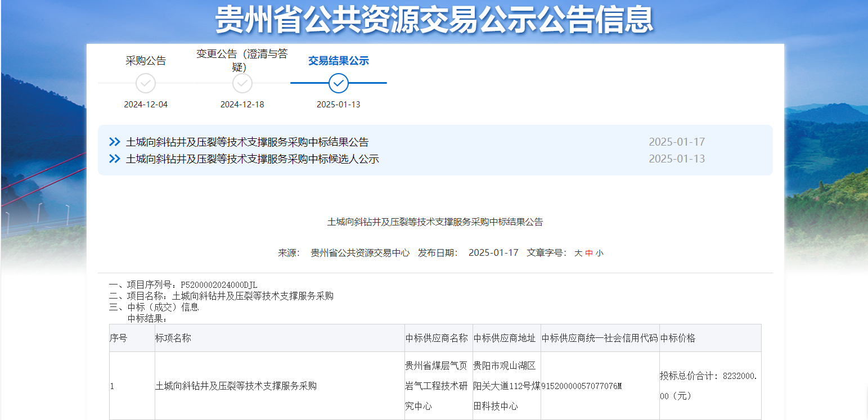Click the checkmark circle above 2024-12-18
868x420 pixels.
(242, 83)
